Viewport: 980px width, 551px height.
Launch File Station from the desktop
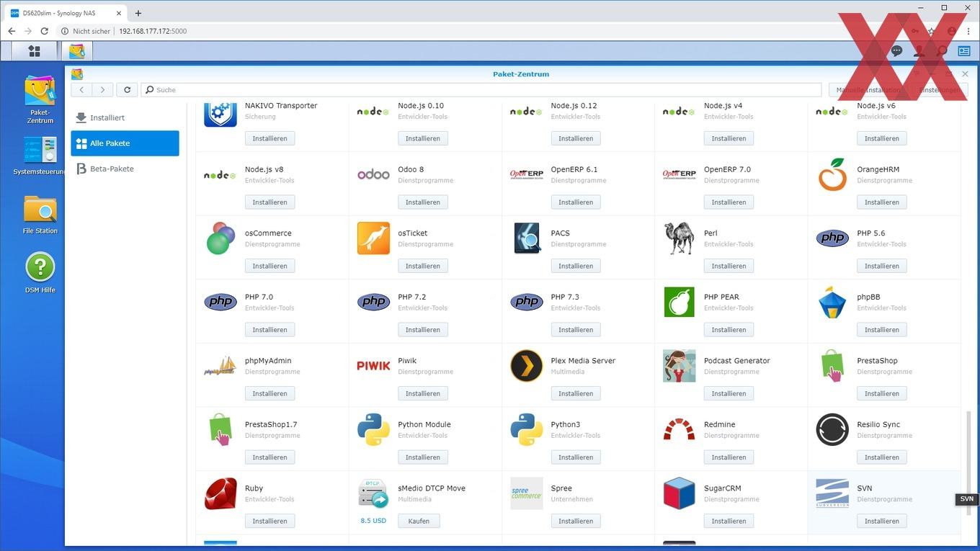[x=40, y=214]
